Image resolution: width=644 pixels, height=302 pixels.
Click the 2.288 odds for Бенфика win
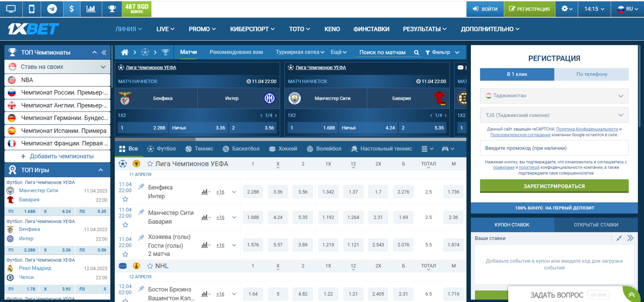click(x=253, y=192)
